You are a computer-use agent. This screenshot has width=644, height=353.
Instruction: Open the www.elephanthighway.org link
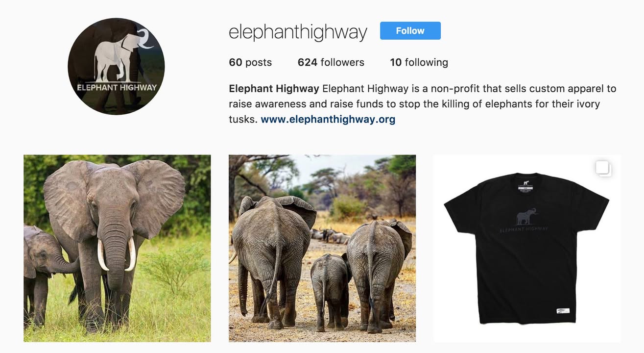[x=328, y=119]
